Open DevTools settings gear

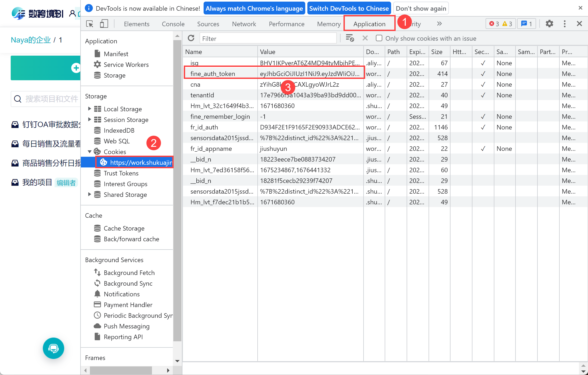(549, 24)
